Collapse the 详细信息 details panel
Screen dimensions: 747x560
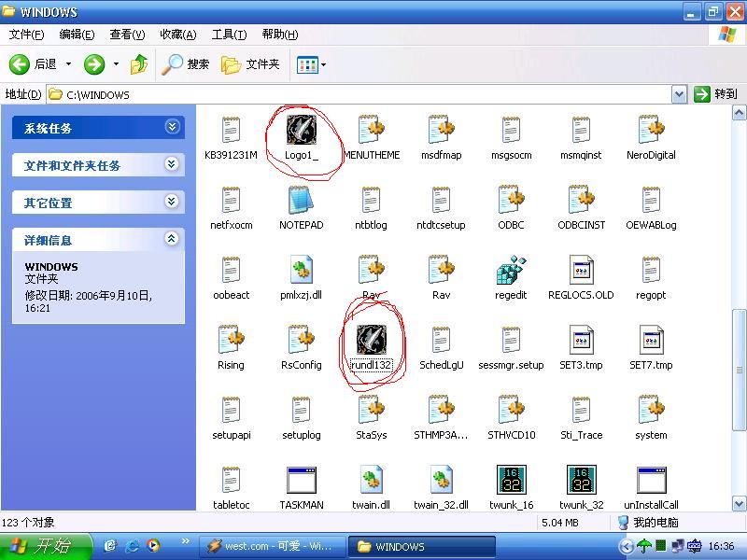pyautogui.click(x=171, y=239)
